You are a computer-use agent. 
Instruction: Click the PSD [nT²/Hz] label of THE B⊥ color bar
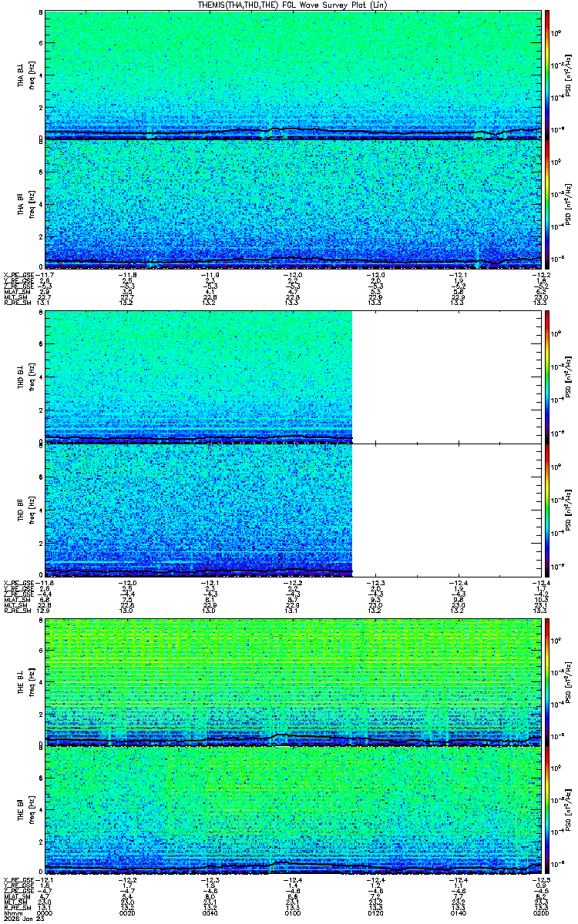[x=568, y=681]
